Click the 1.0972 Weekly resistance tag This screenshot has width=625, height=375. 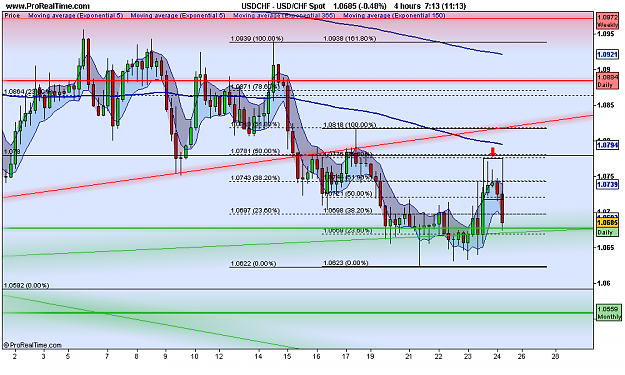click(607, 21)
